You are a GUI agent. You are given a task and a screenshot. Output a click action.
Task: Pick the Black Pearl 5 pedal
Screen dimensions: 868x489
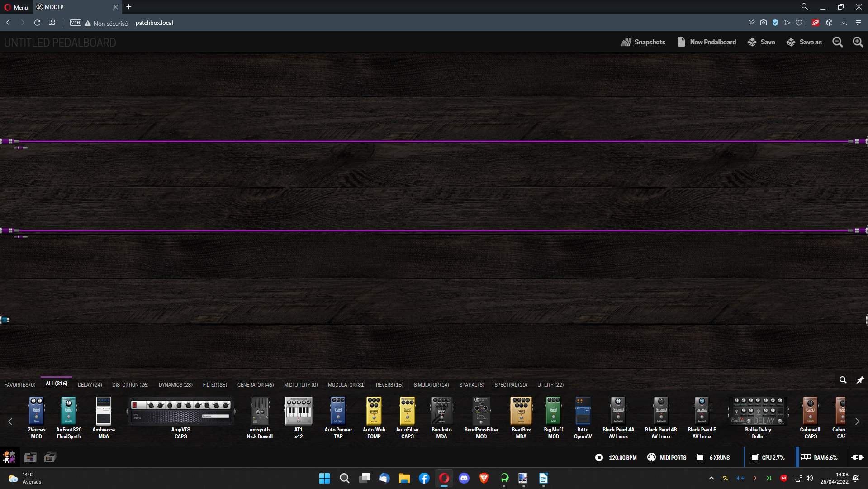702,417
